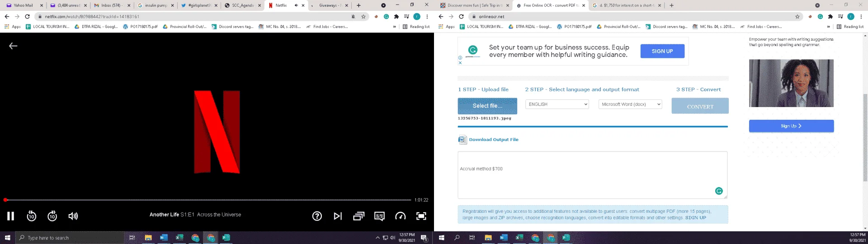
Task: Open File Explorer from left taskbar
Action: pos(148,238)
